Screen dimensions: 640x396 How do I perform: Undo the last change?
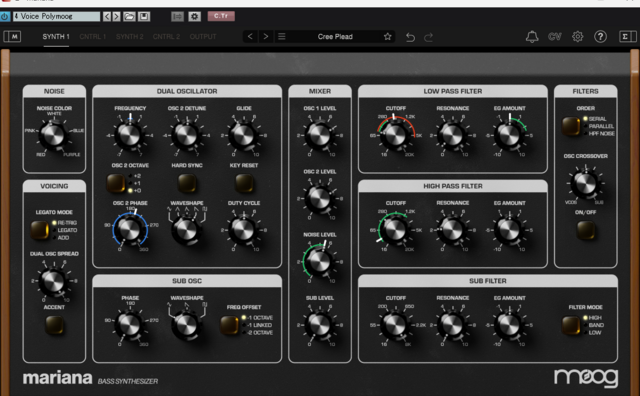tap(410, 37)
